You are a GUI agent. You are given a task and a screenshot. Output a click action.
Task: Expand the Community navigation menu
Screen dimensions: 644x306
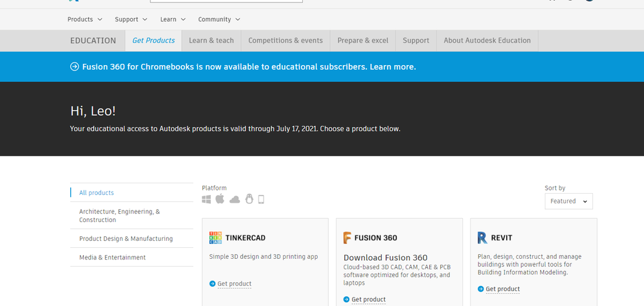pyautogui.click(x=219, y=19)
